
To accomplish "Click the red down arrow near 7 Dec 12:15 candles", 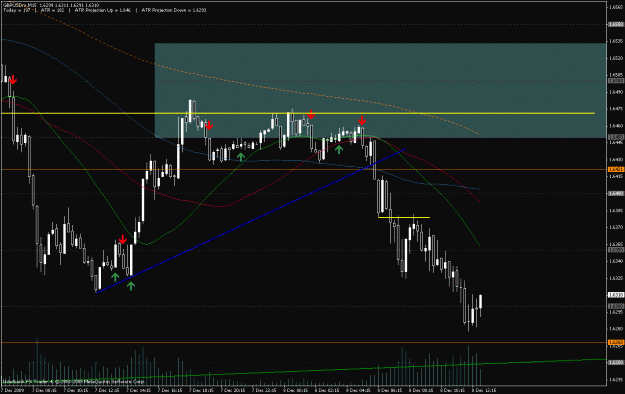I will tap(123, 239).
